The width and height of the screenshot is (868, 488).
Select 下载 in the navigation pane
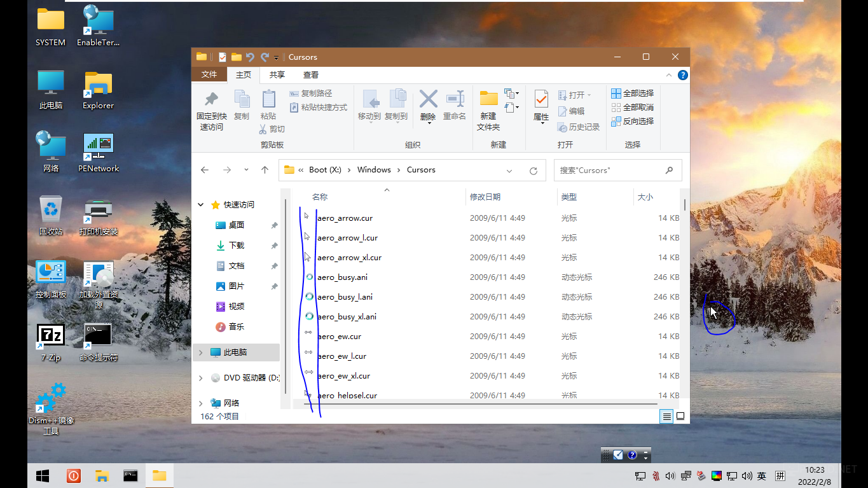[237, 246]
